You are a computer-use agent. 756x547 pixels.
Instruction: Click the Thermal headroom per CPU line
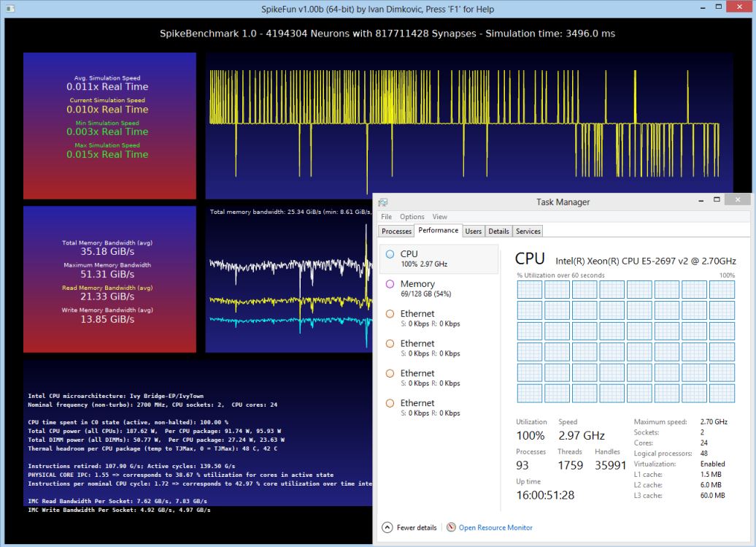(x=153, y=448)
